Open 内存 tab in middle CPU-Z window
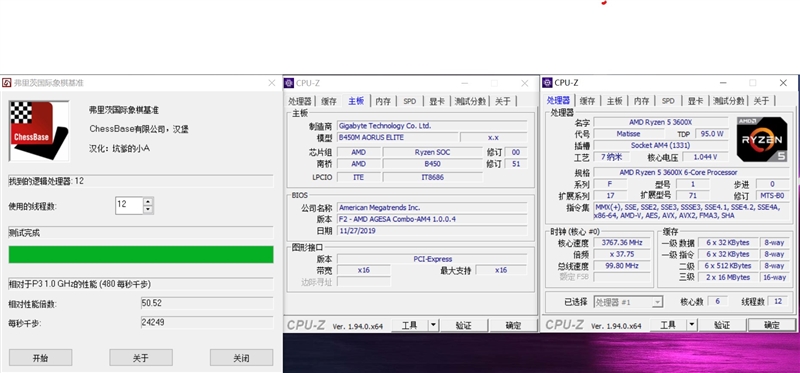800x373 pixels. pyautogui.click(x=383, y=101)
